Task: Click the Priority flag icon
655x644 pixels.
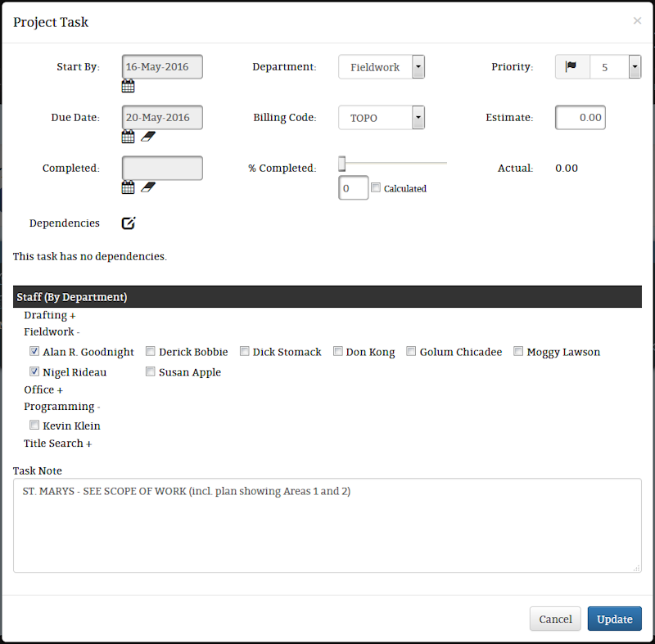Action: coord(571,66)
